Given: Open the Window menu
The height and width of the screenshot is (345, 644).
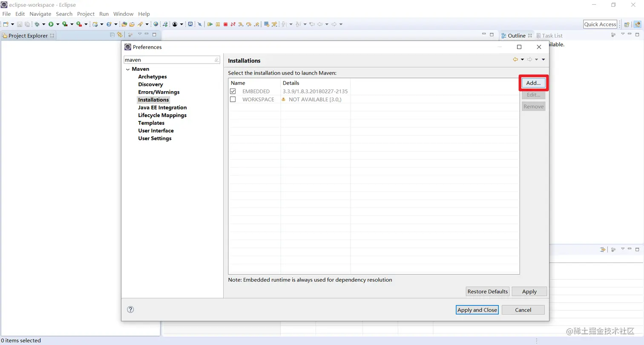Looking at the screenshot, I should [x=124, y=14].
